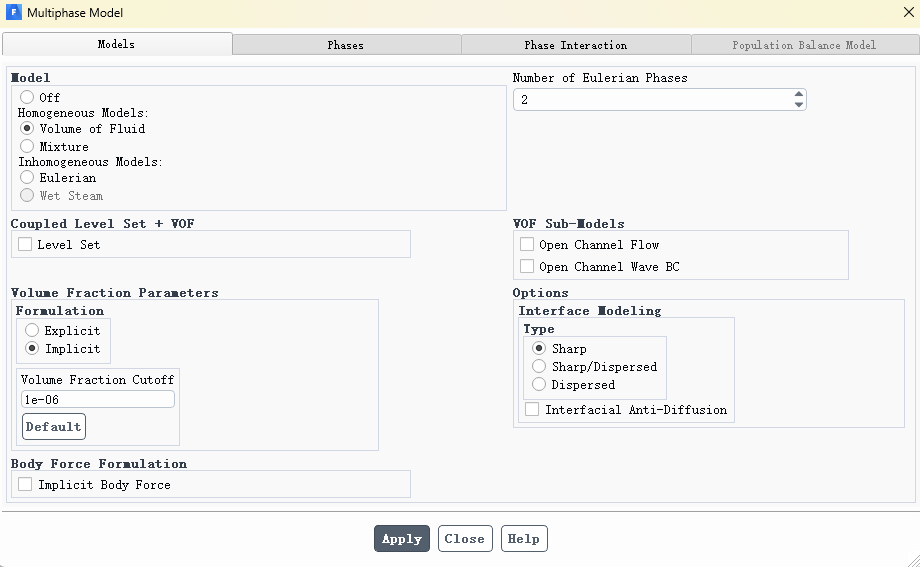Viewport: 920px width, 567px height.
Task: Choose the Mixture homogeneous model
Action: (x=27, y=146)
